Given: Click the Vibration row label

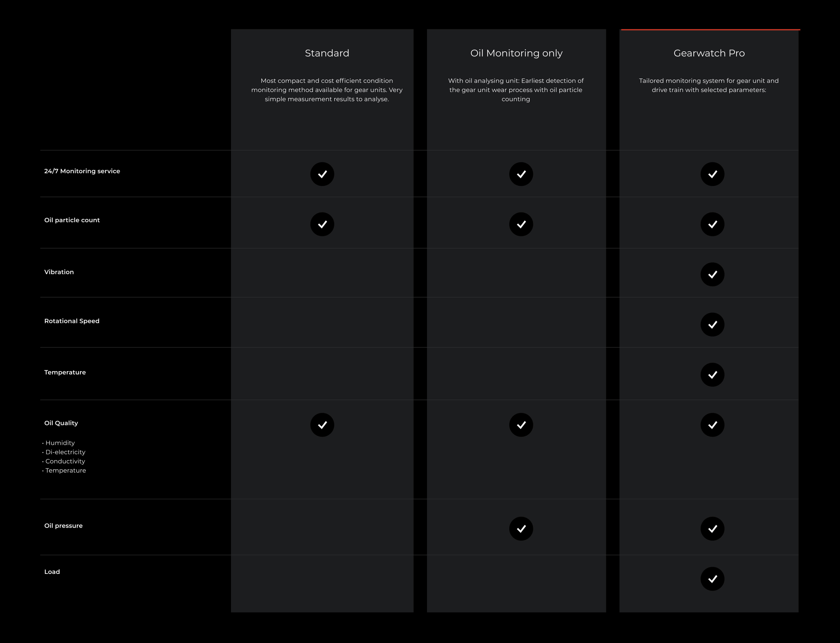Looking at the screenshot, I should [x=59, y=272].
